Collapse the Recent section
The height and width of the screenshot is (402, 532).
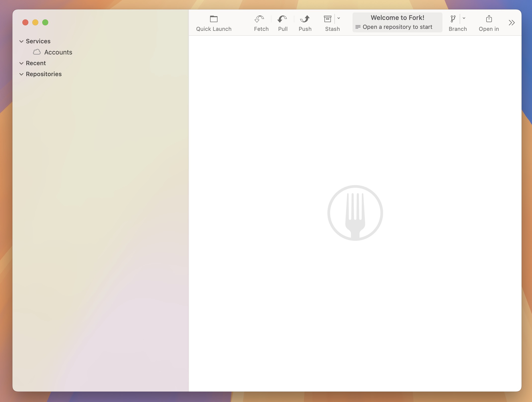pyautogui.click(x=21, y=63)
